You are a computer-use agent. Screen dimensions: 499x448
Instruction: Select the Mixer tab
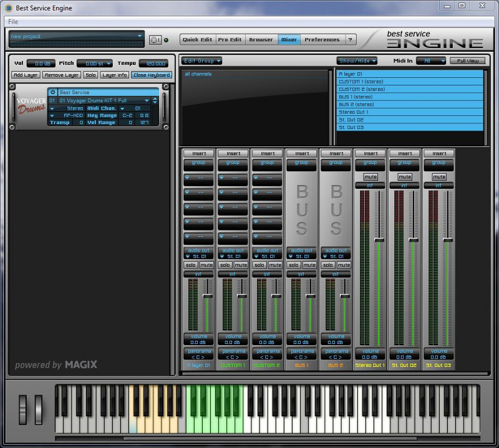click(x=289, y=39)
